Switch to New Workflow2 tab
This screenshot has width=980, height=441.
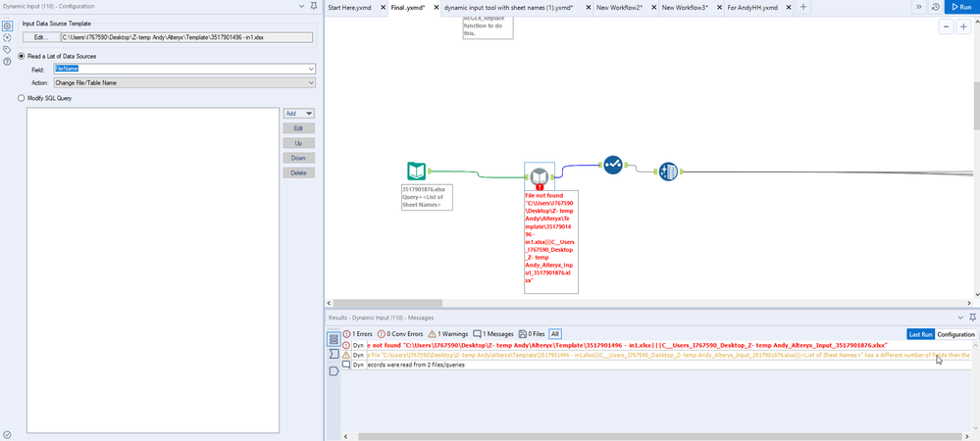pyautogui.click(x=617, y=7)
